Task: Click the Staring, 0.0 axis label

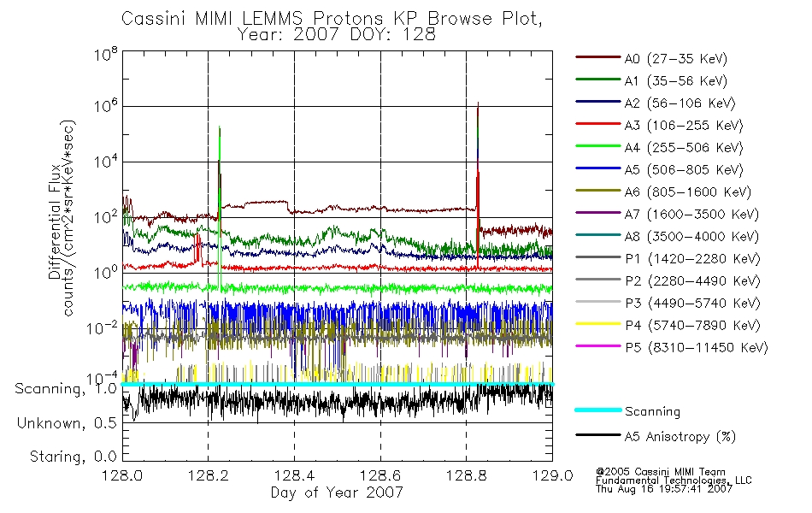Action: click(x=73, y=457)
